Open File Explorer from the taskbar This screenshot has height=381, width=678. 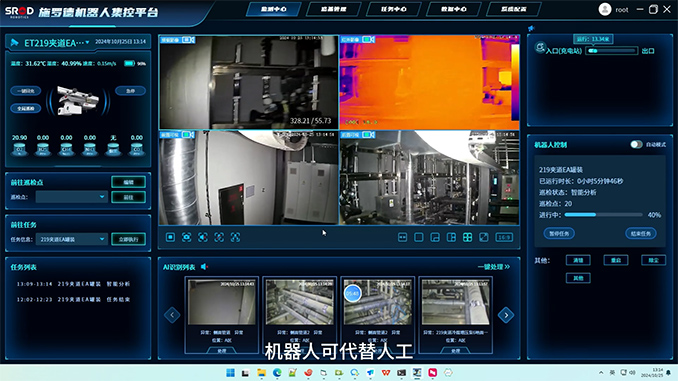coord(262,373)
